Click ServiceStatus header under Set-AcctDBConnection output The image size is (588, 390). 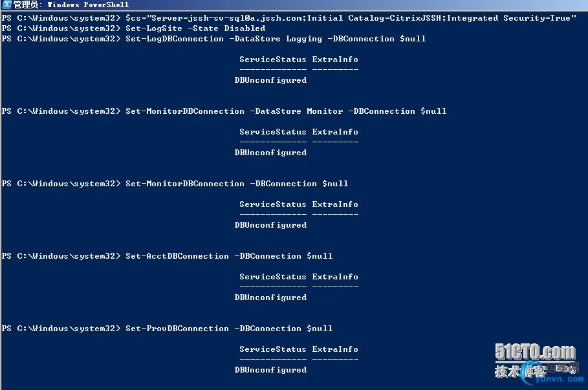click(x=273, y=277)
